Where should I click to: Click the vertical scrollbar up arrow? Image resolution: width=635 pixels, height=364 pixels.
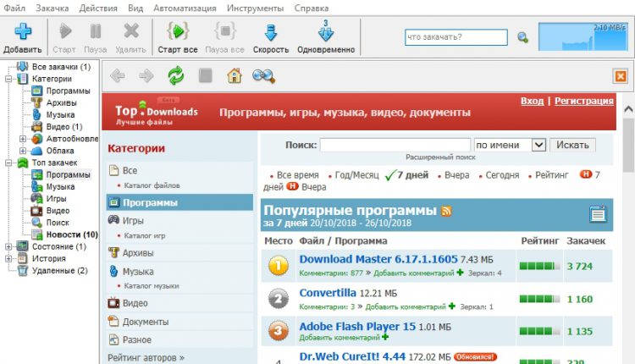628,109
